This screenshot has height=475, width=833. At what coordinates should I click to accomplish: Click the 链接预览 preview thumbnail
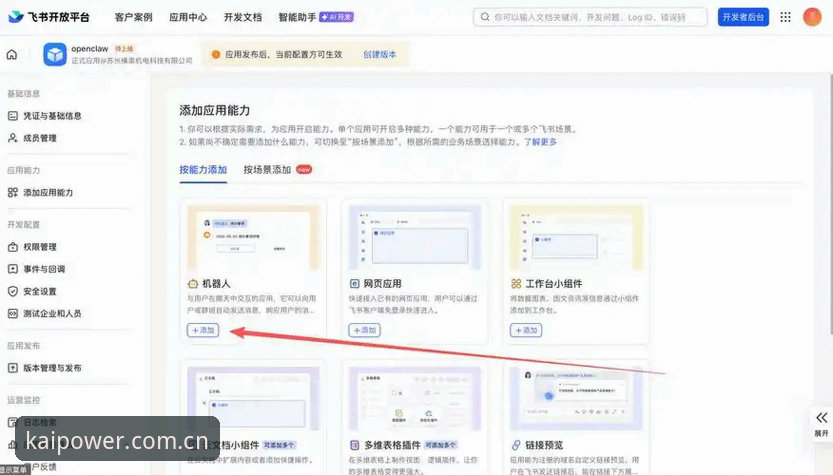(x=576, y=398)
